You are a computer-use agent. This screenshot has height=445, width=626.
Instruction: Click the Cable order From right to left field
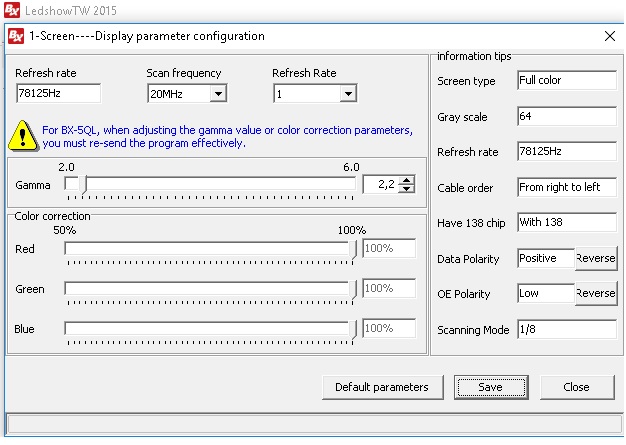tap(567, 187)
